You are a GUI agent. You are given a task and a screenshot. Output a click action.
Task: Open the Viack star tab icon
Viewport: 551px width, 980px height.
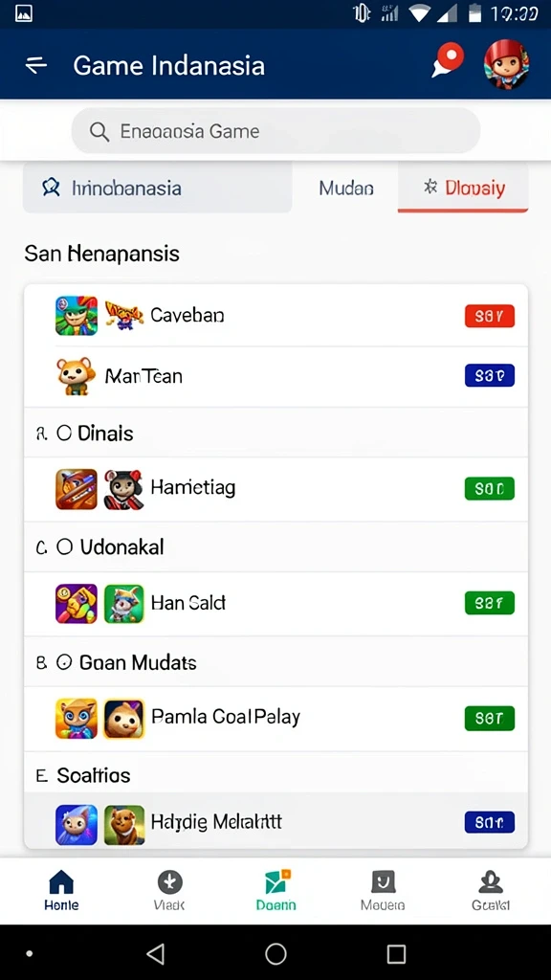click(x=169, y=881)
